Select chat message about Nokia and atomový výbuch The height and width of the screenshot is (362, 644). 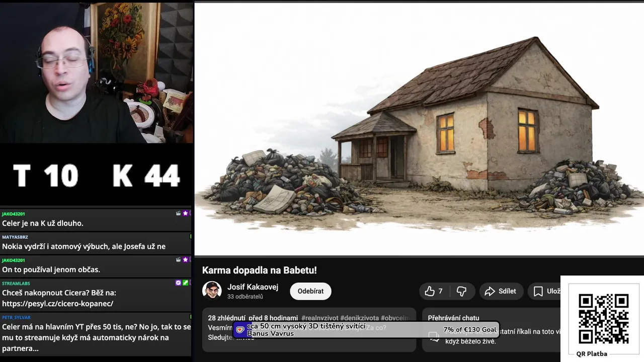click(84, 246)
